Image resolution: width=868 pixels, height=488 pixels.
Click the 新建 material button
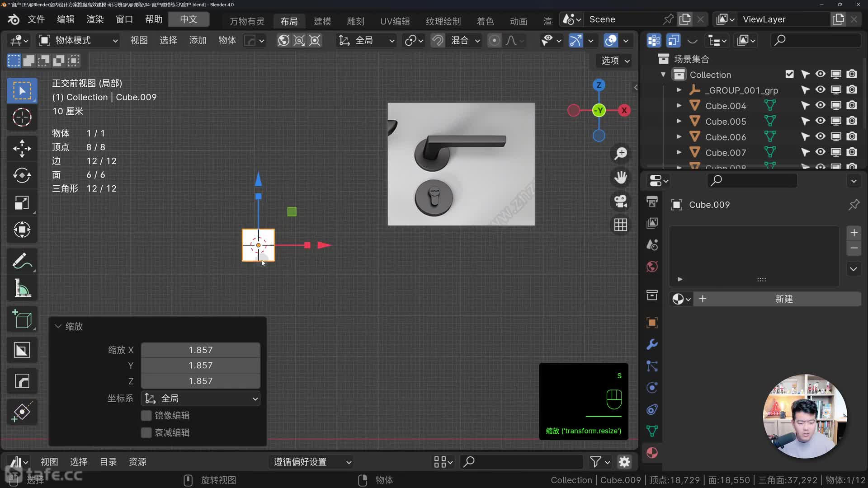tap(783, 299)
